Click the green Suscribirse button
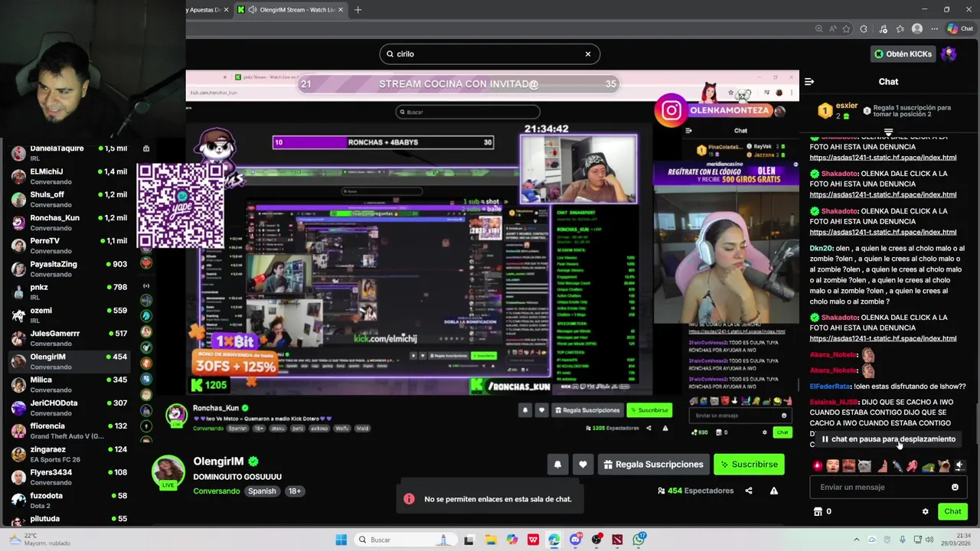 (750, 465)
